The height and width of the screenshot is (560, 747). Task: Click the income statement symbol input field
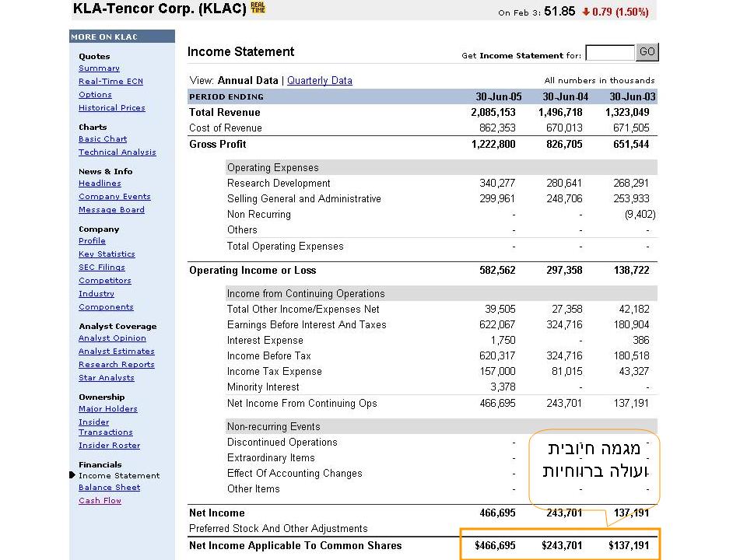[610, 53]
